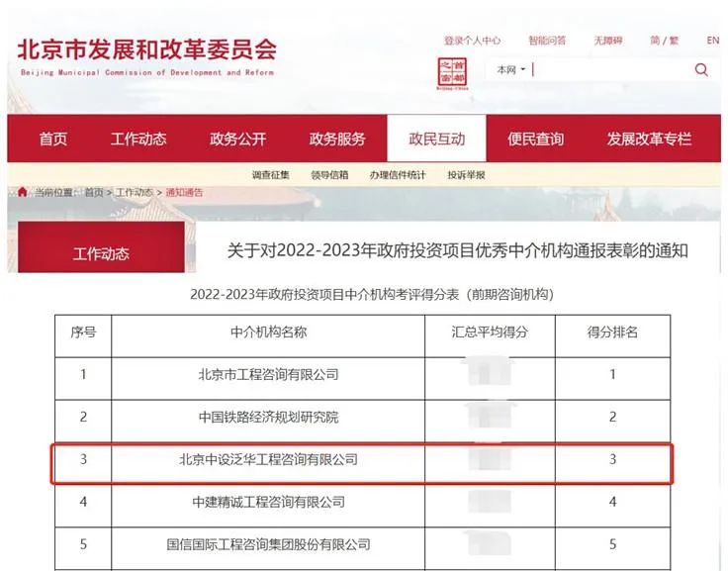728x571 pixels.
Task: Click the 北京市发展和改革委员会 site title
Action: (146, 49)
